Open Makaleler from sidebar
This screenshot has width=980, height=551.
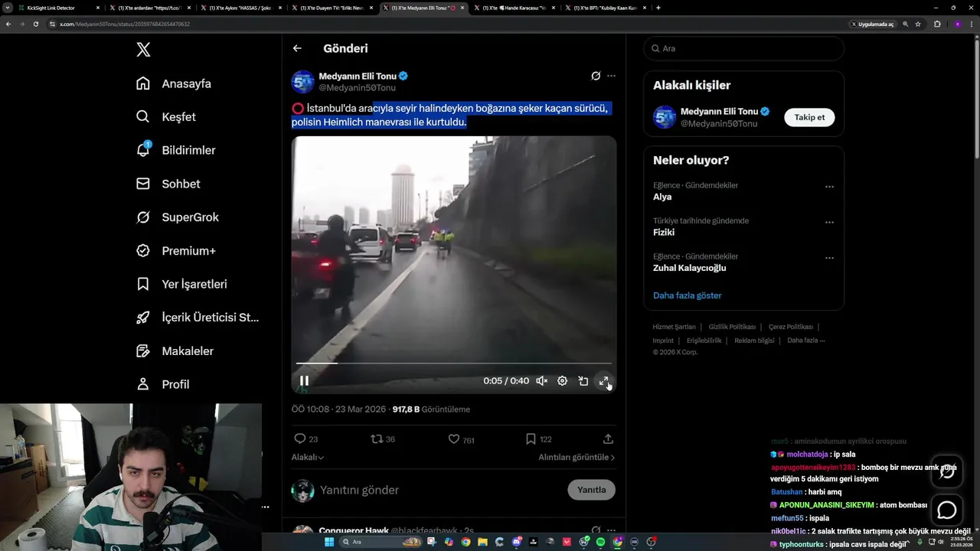[x=175, y=350]
